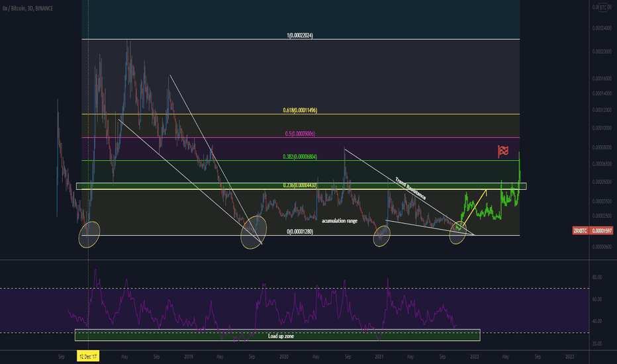Click the 20.00 RSI scale value
Screen dimensions: 617x364
tap(597, 343)
